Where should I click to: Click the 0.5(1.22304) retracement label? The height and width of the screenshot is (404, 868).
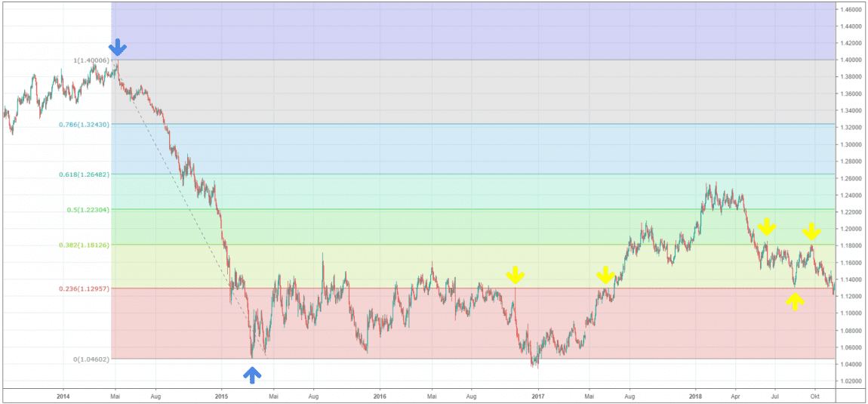(87, 209)
